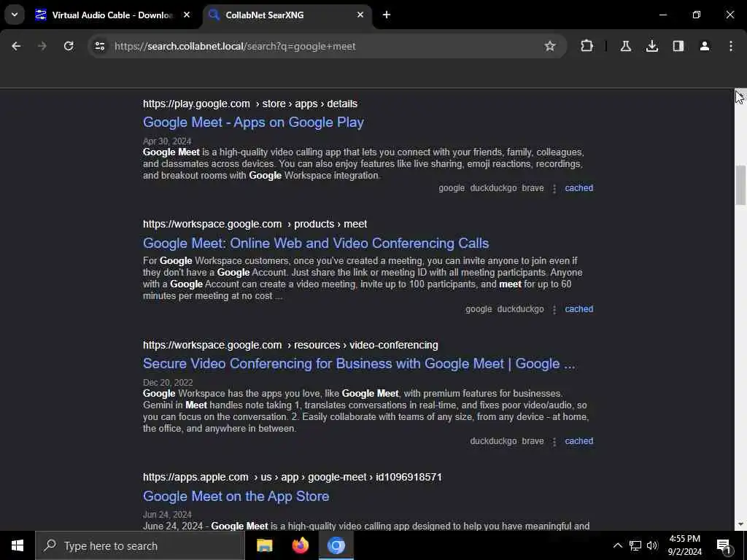Open cached link for Secure Video Conferencing result

[x=578, y=441]
